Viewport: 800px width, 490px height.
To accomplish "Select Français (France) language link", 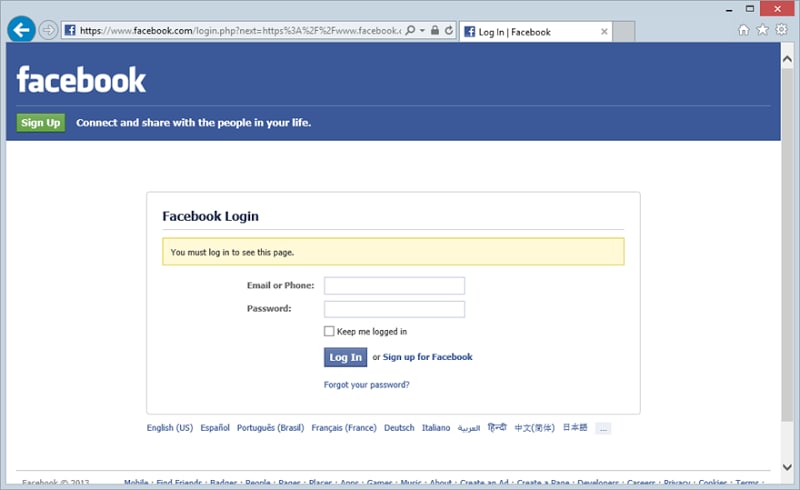I will click(x=344, y=428).
